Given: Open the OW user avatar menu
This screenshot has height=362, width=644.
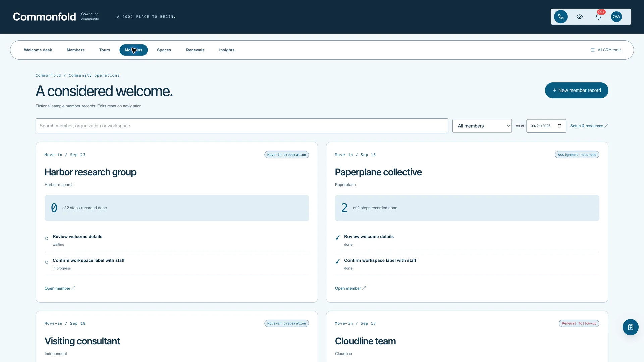Looking at the screenshot, I should point(616,17).
